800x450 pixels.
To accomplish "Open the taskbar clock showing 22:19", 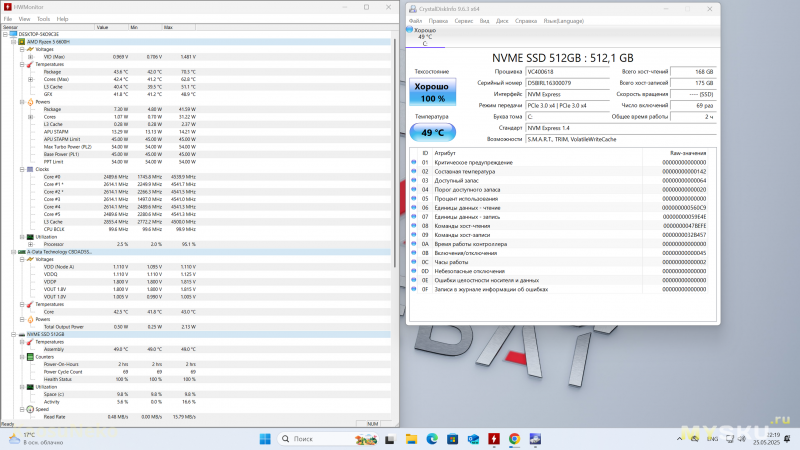I will [766, 439].
